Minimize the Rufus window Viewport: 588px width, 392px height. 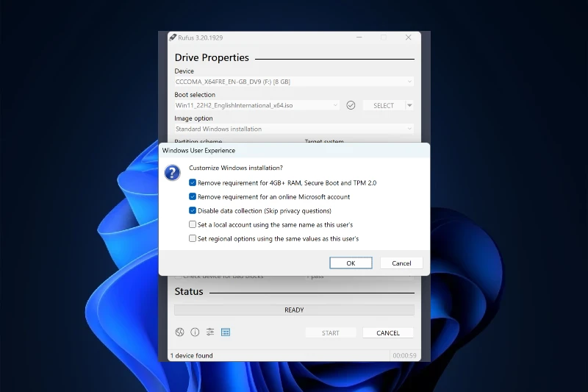click(359, 38)
